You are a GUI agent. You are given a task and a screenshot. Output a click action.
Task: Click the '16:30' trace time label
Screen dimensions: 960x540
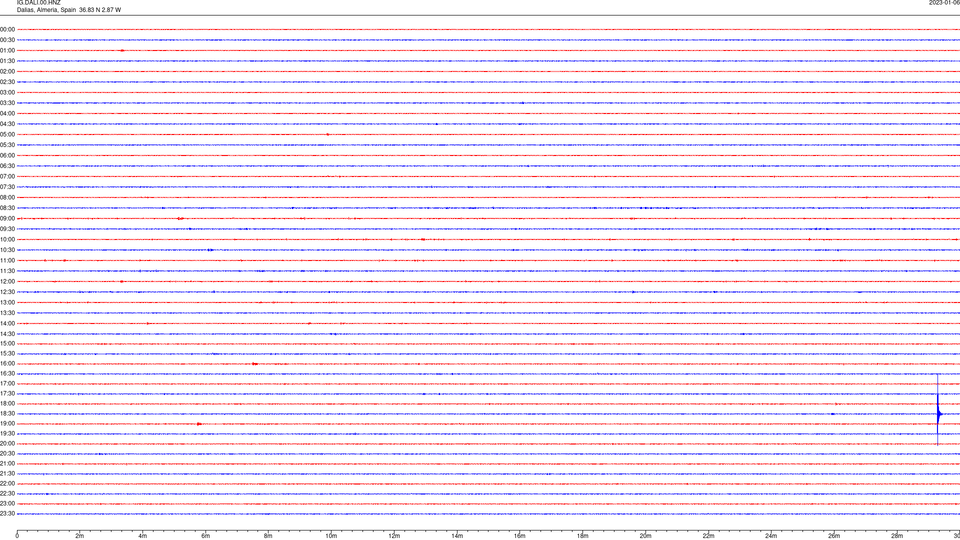pos(7,373)
